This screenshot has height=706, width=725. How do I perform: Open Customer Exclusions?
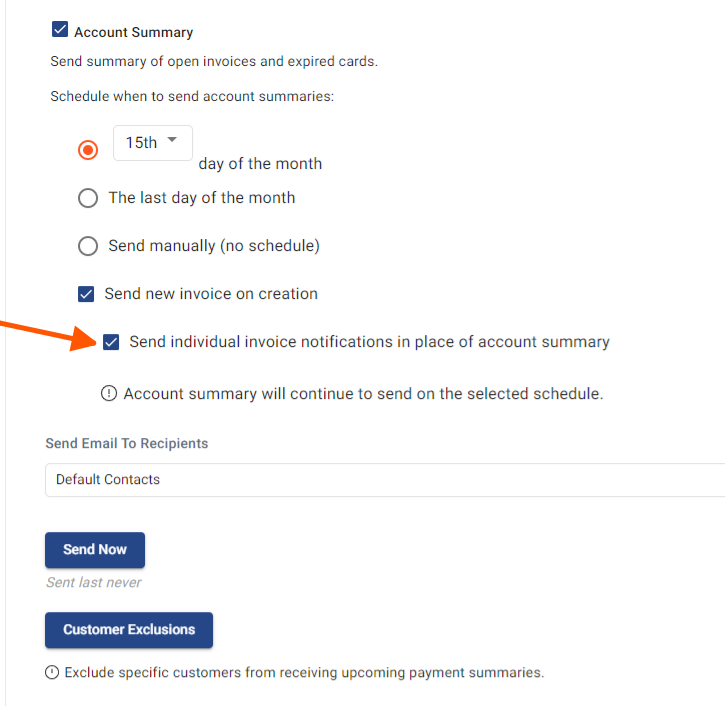click(129, 630)
